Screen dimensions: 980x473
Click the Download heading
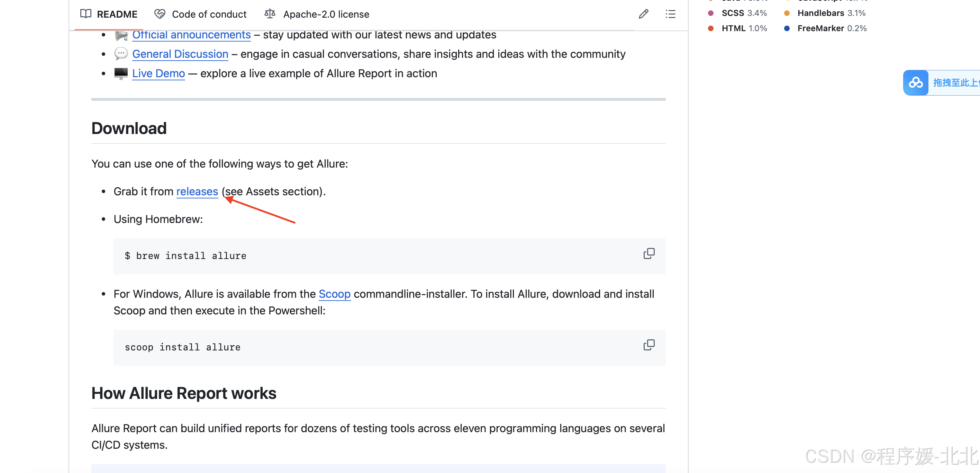coord(129,128)
